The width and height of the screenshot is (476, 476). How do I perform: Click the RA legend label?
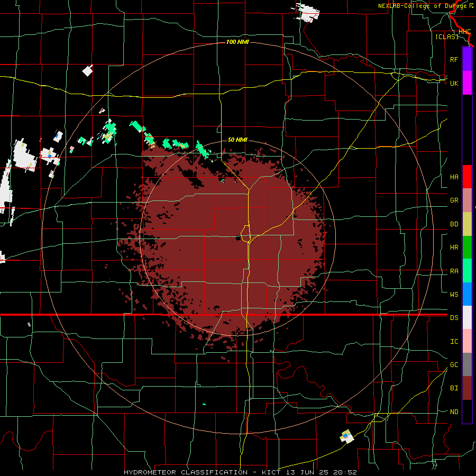(x=454, y=271)
